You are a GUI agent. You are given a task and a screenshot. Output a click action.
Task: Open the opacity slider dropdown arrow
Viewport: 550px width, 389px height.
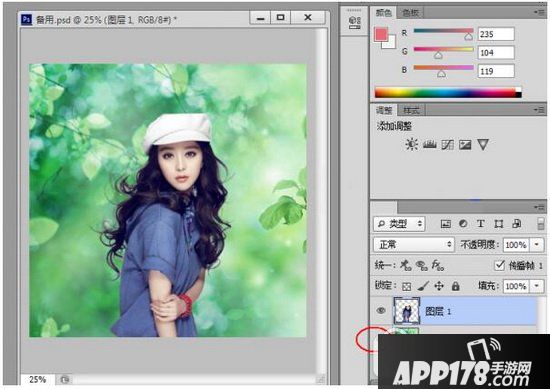pos(537,244)
